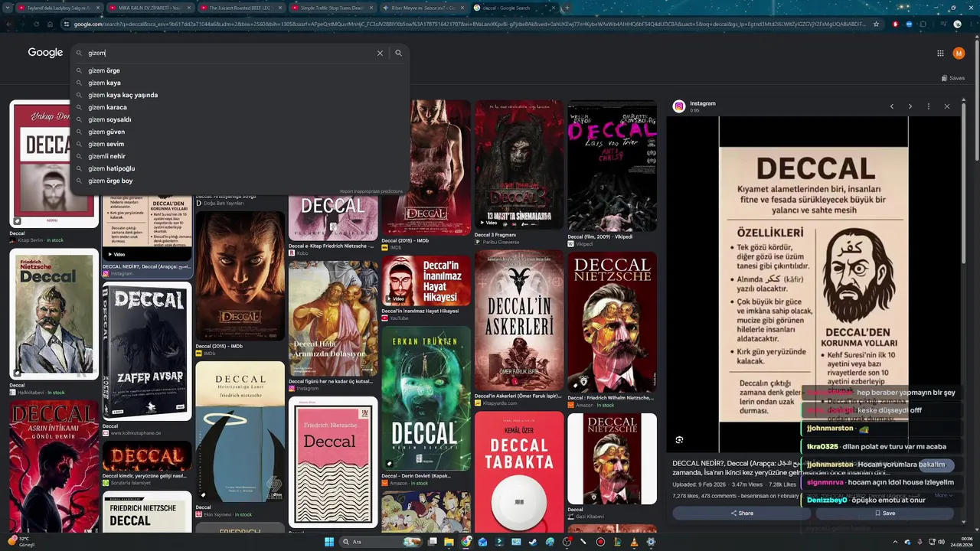Launch Steam from the taskbar
The image size is (980, 551).
533,542
